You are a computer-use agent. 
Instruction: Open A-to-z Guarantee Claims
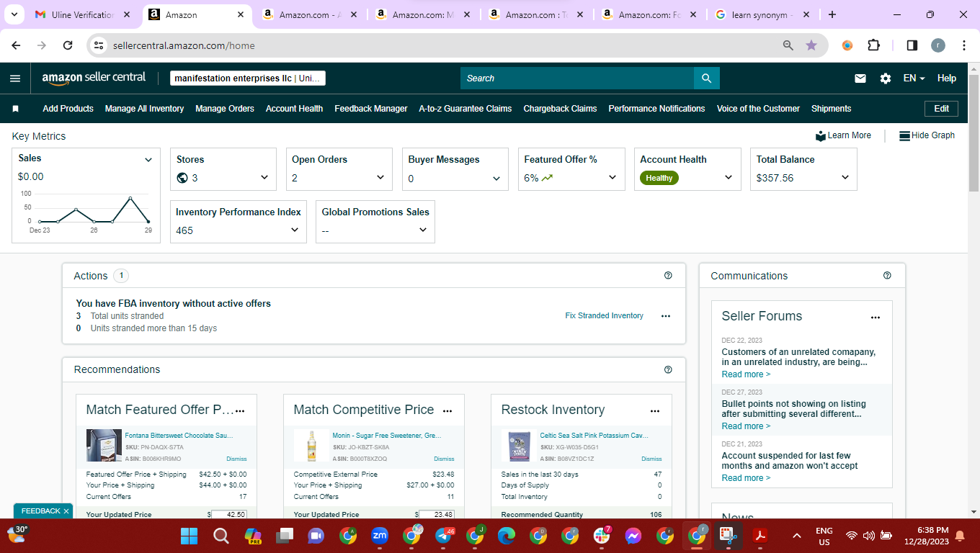tap(465, 109)
